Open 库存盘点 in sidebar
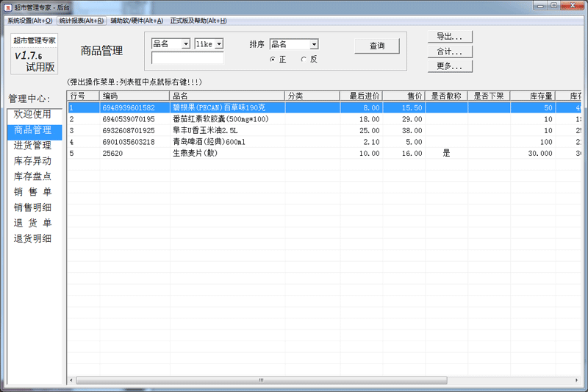Image resolution: width=588 pixels, height=392 pixels. 32,177
